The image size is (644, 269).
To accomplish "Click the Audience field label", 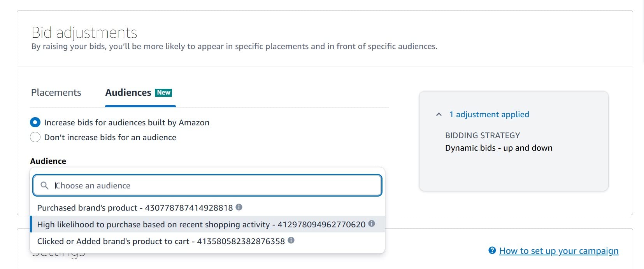I will pyautogui.click(x=48, y=161).
